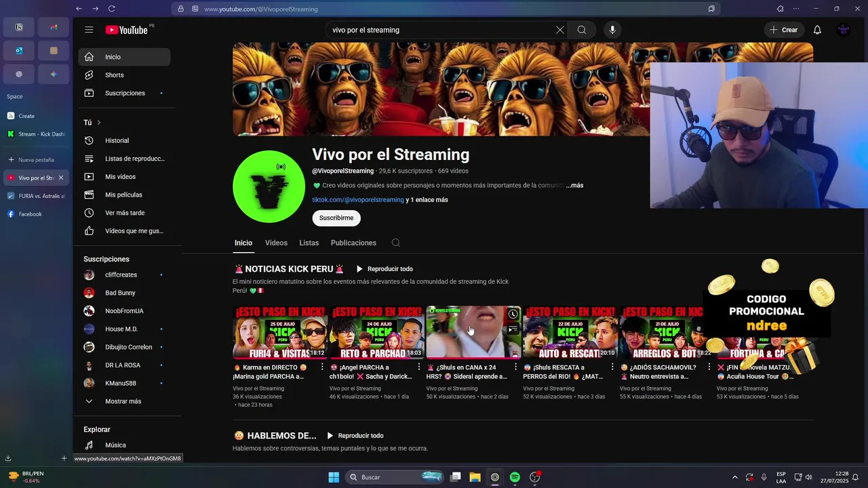Open the notifications bell
The image size is (868, 488).
[x=817, y=30]
